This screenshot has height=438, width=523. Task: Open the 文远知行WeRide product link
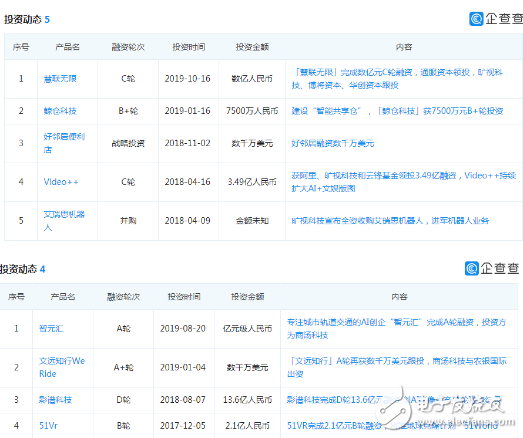[x=62, y=367]
